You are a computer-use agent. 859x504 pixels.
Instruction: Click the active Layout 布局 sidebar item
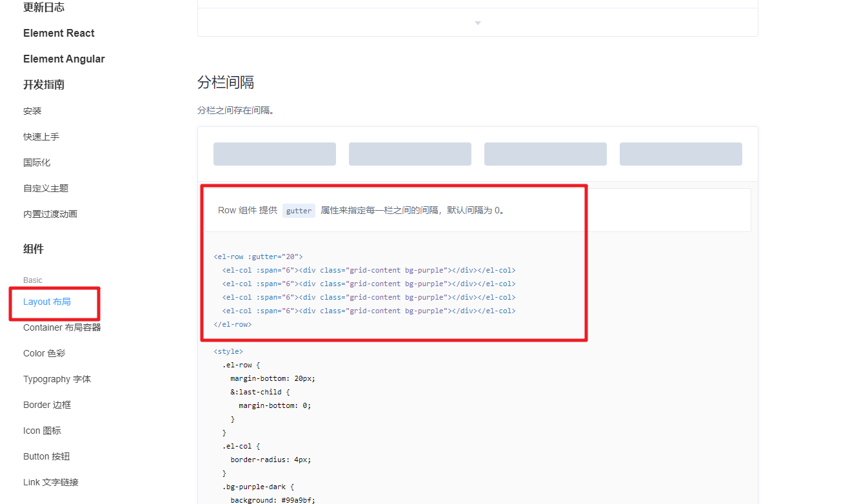[x=47, y=302]
